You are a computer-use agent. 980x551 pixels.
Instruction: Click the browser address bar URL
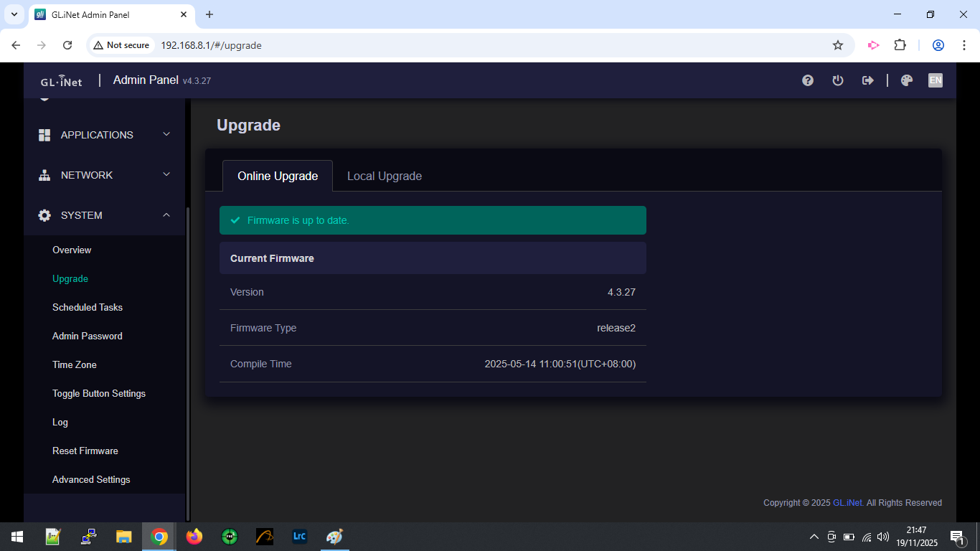click(211, 45)
